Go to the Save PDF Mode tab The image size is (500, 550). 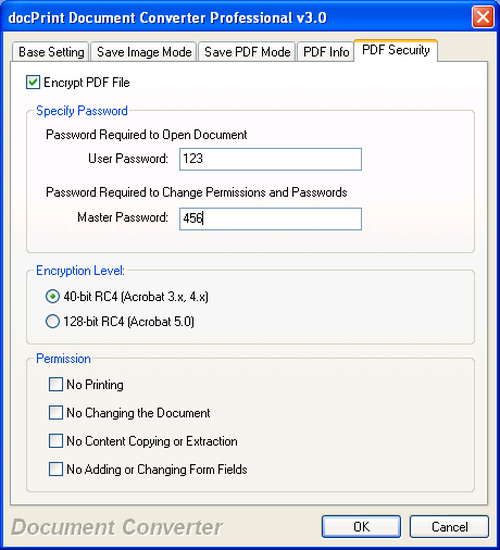(x=247, y=52)
